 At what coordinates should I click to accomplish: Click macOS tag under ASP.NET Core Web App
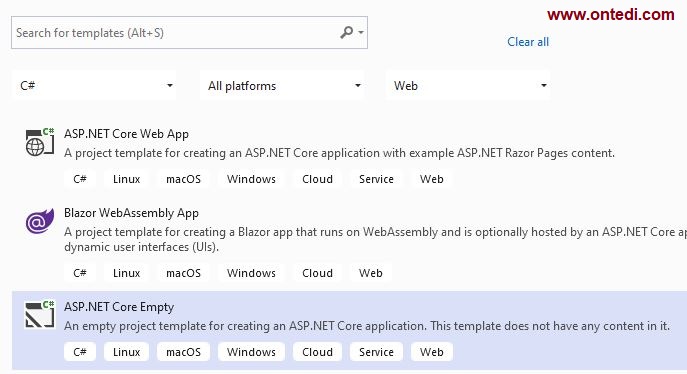pos(184,179)
